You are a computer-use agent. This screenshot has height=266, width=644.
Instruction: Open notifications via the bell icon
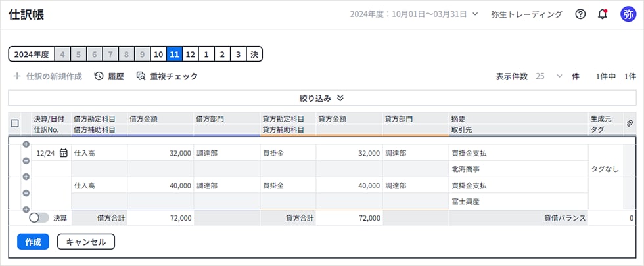603,14
